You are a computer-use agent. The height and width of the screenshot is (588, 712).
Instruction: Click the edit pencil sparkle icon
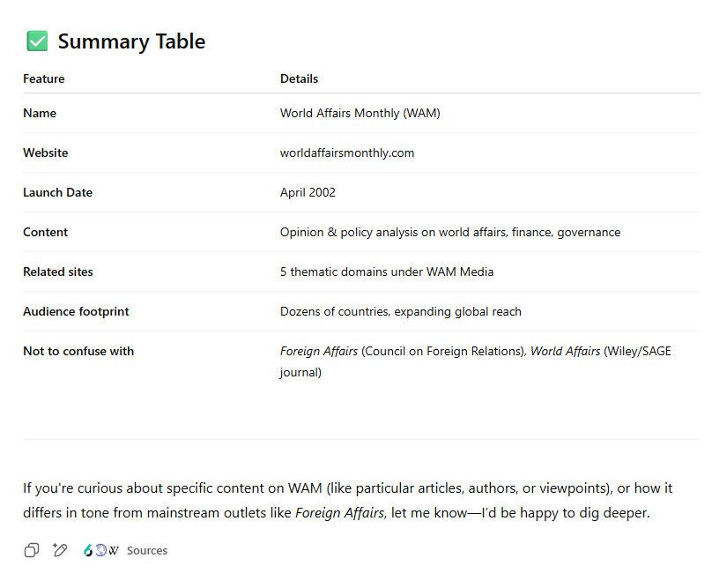point(60,550)
